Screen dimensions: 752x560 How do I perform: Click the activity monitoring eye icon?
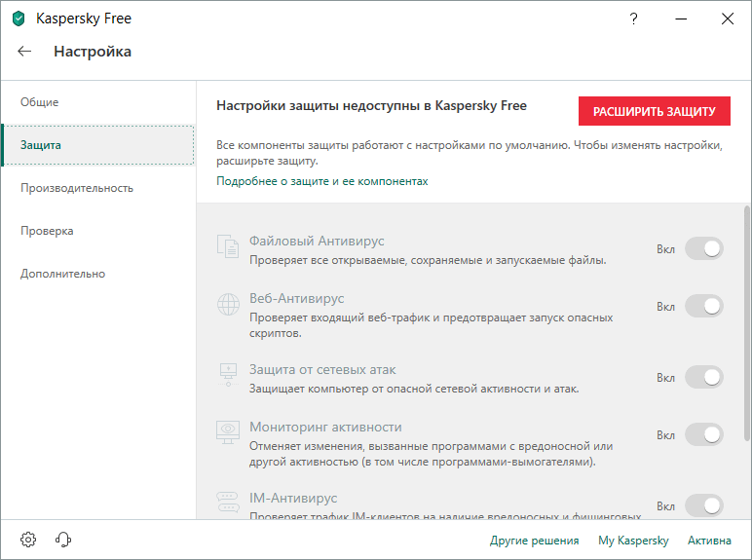[228, 432]
